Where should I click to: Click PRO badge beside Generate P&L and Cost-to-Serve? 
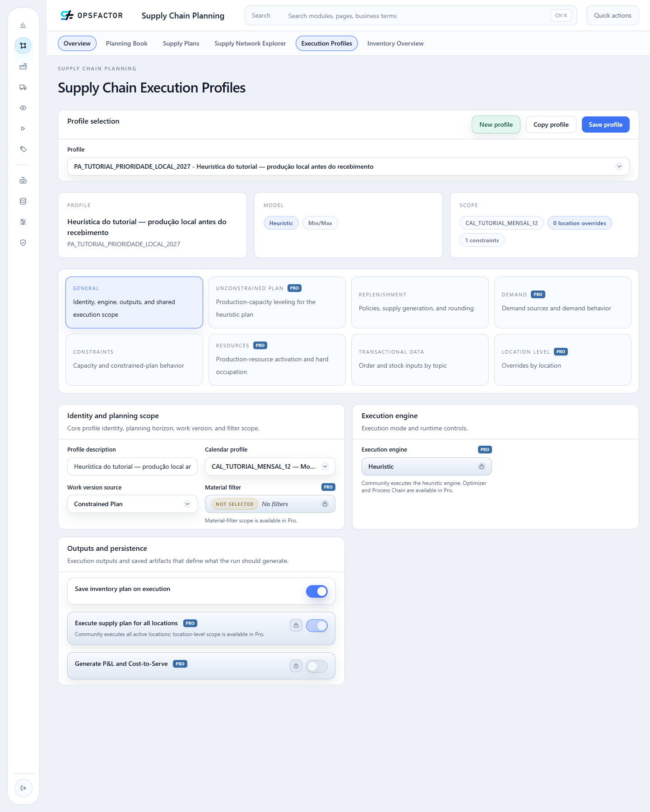point(180,664)
